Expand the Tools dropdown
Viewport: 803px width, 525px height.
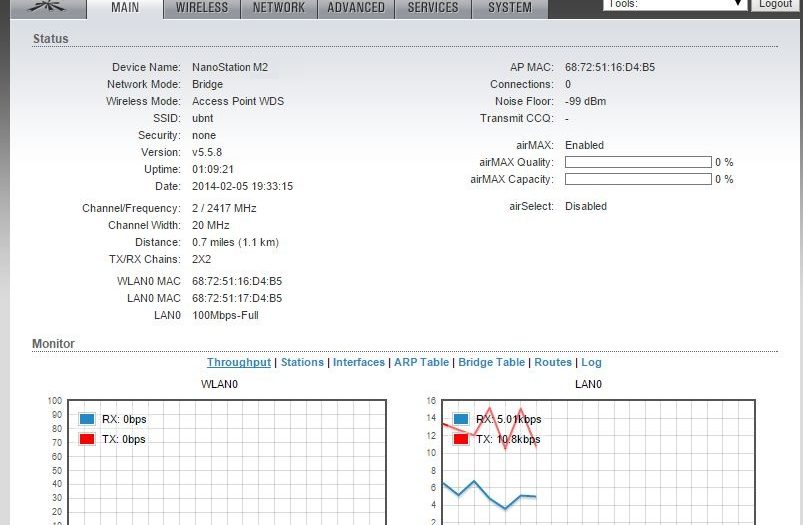click(x=674, y=5)
